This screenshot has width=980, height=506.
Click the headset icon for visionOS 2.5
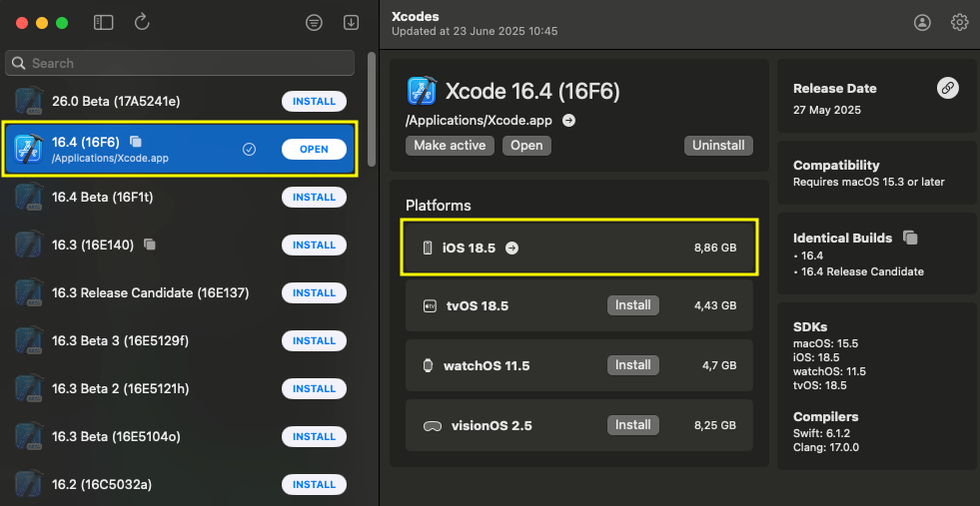click(432, 426)
